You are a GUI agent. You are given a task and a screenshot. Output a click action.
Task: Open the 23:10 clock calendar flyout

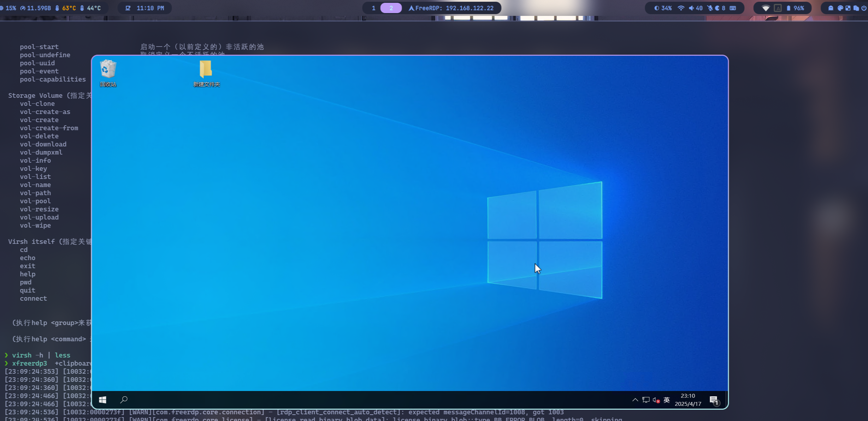tap(687, 400)
